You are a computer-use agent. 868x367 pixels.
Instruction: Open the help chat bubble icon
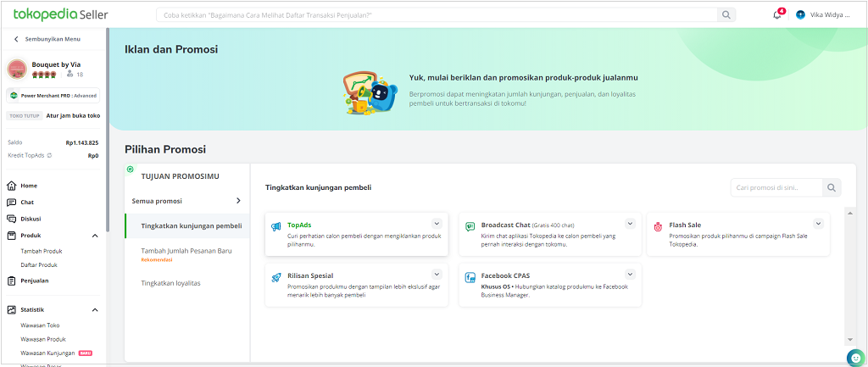click(x=856, y=358)
